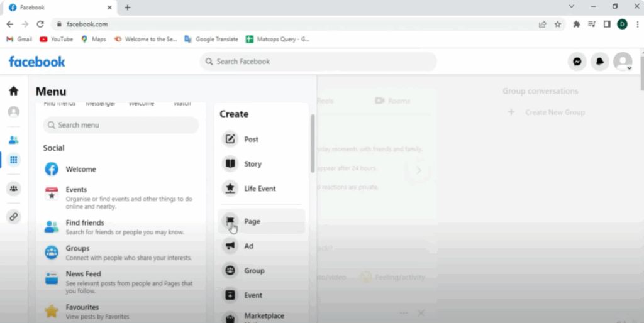This screenshot has height=323, width=644.
Task: Open Groups in the Social list
Action: point(120,253)
